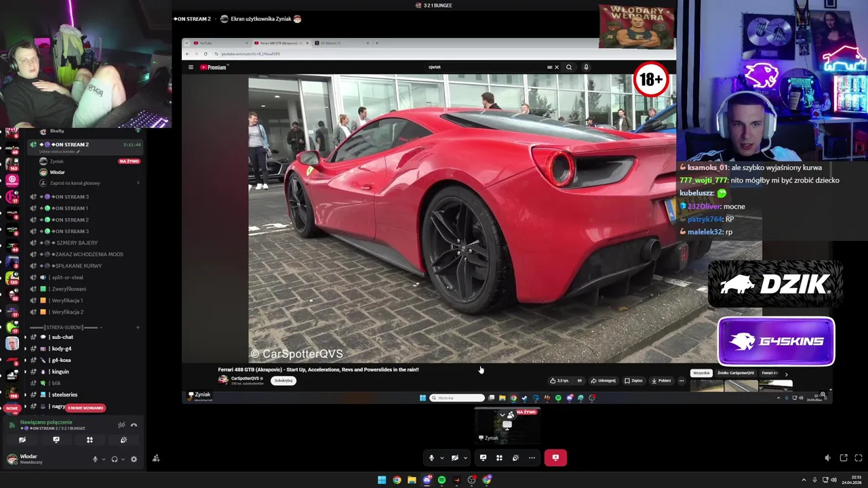868x488 pixels.
Task: Click the Zyniak stream preview thumbnail
Action: click(507, 425)
